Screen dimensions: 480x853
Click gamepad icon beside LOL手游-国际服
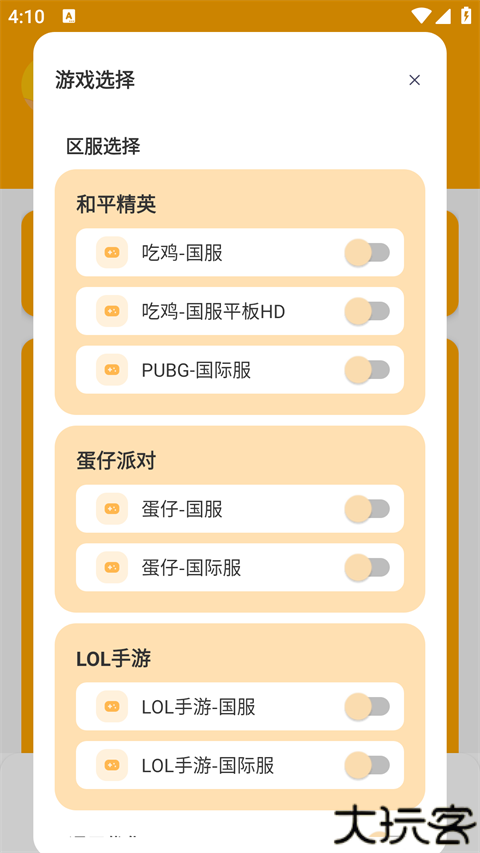point(112,765)
